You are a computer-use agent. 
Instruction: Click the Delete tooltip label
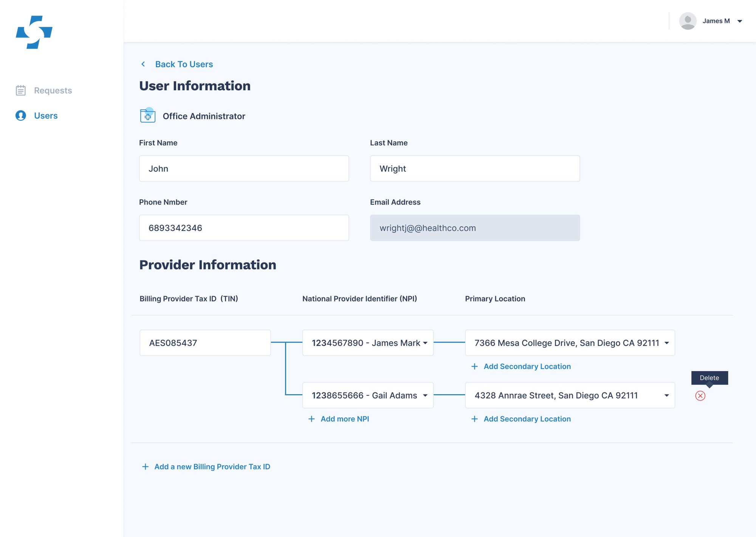[709, 378]
